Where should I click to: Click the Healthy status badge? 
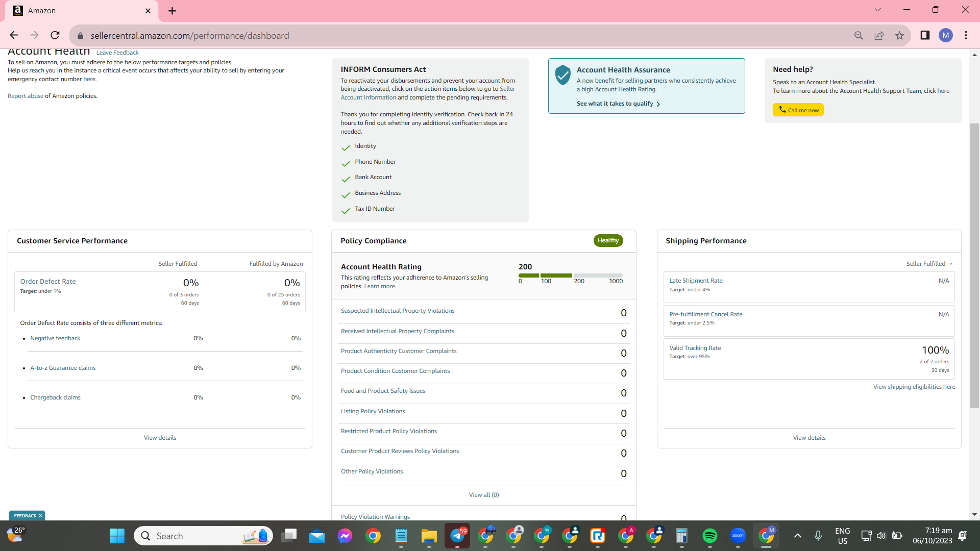pos(608,240)
